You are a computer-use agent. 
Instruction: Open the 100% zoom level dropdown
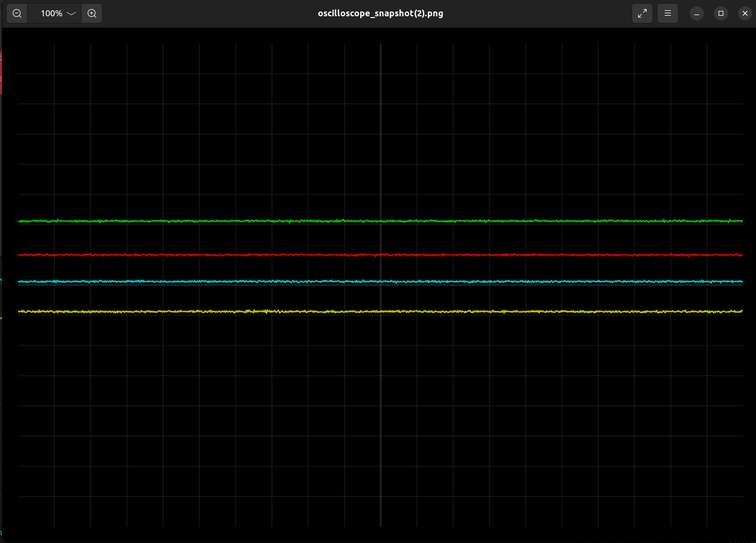point(55,13)
